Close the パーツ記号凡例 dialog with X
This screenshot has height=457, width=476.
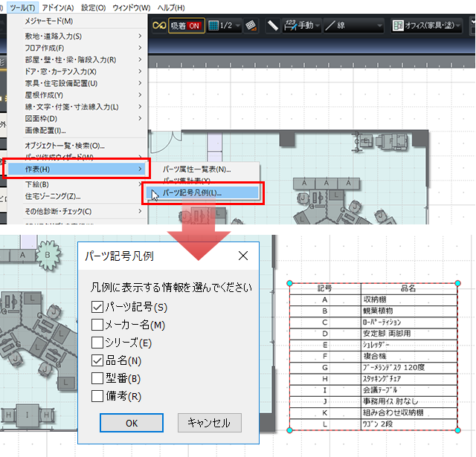click(x=242, y=256)
